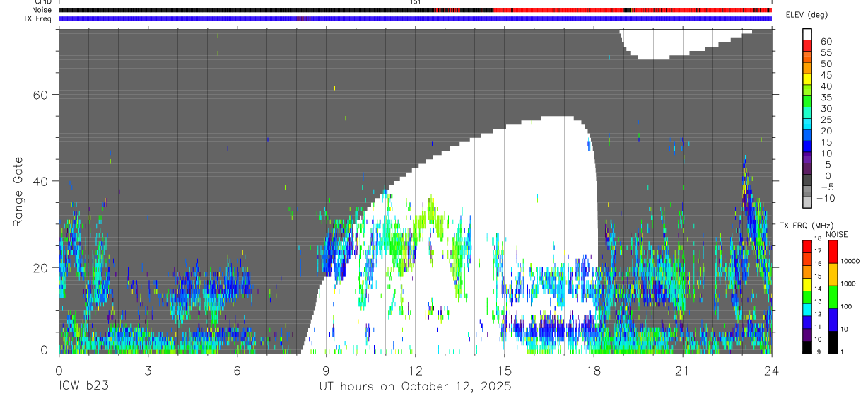Click Range Gate axis tick label '40'
Viewport: 868px width, 401px height.
42,181
